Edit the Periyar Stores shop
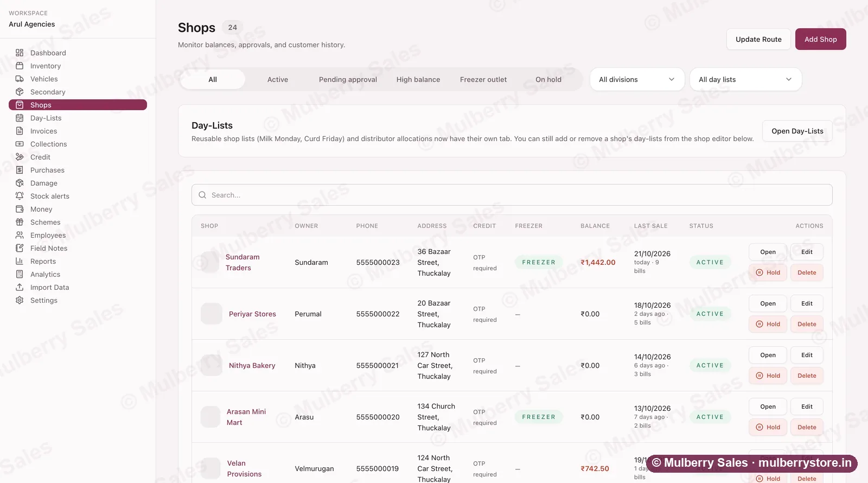Viewport: 868px width, 483px height. (807, 303)
